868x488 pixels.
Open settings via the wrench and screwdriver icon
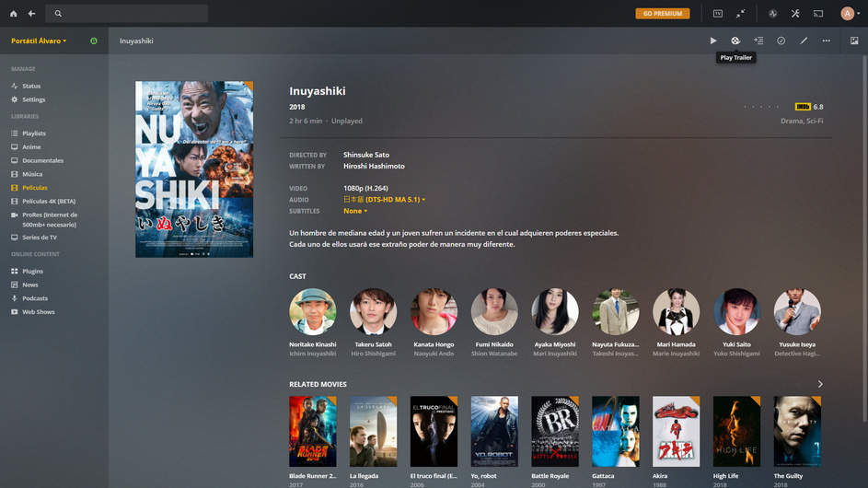795,13
